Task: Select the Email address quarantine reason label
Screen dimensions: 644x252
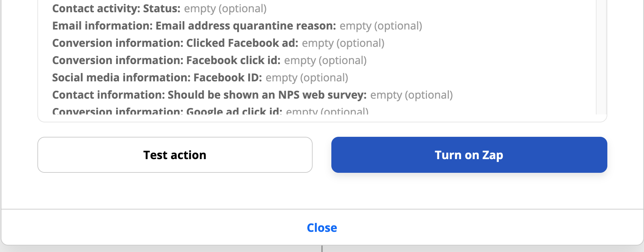Action: 194,26
